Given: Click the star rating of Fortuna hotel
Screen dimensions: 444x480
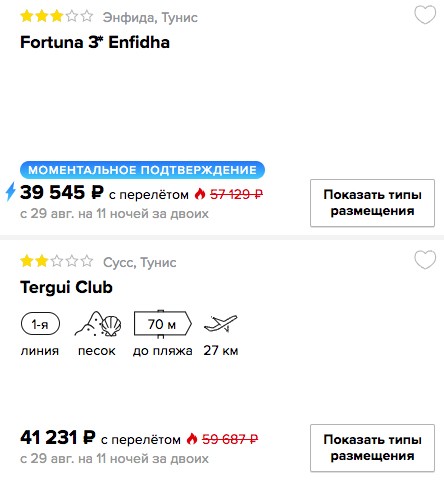Looking at the screenshot, I should click(57, 16).
